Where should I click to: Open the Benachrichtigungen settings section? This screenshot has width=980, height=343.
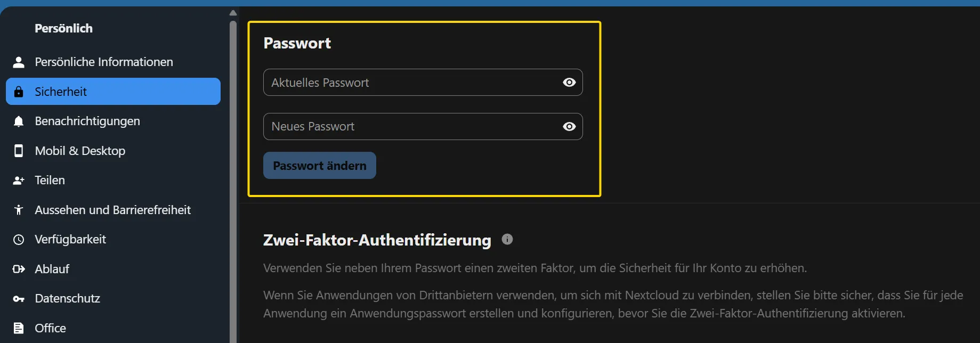[x=87, y=121]
